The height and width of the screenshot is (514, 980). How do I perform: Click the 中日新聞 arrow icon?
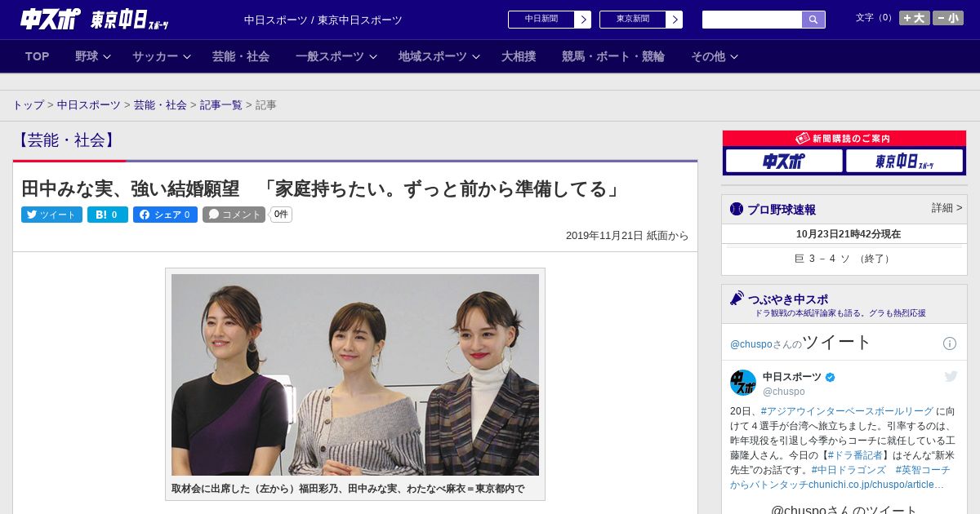coord(583,20)
